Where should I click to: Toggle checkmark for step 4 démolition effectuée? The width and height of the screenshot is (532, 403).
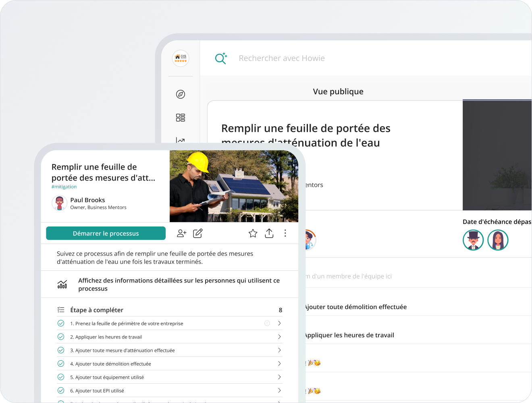tap(61, 364)
